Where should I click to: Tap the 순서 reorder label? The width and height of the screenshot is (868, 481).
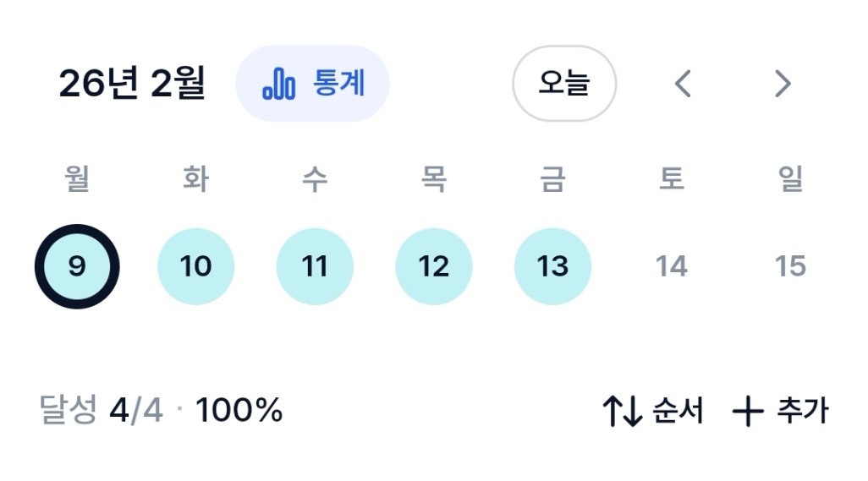click(x=678, y=412)
